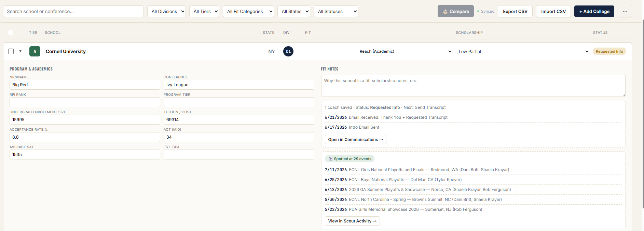
Task: Open the more options ellipsis menu
Action: tap(625, 11)
